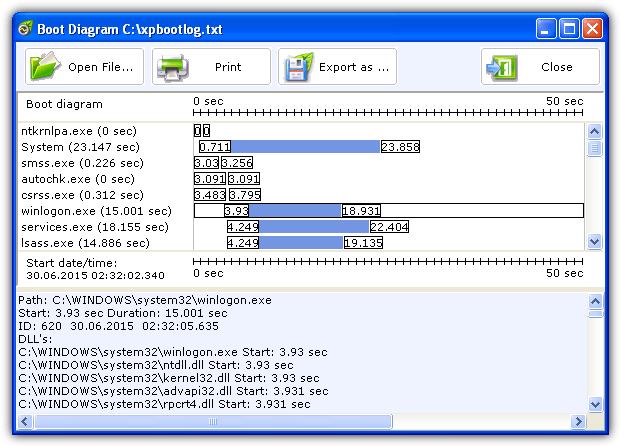Viewport: 621px width, 446px height.
Task: Click the Print button text
Action: point(228,67)
